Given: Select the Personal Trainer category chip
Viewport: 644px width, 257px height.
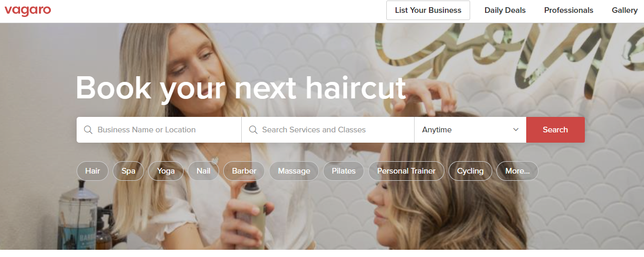Looking at the screenshot, I should coord(406,171).
